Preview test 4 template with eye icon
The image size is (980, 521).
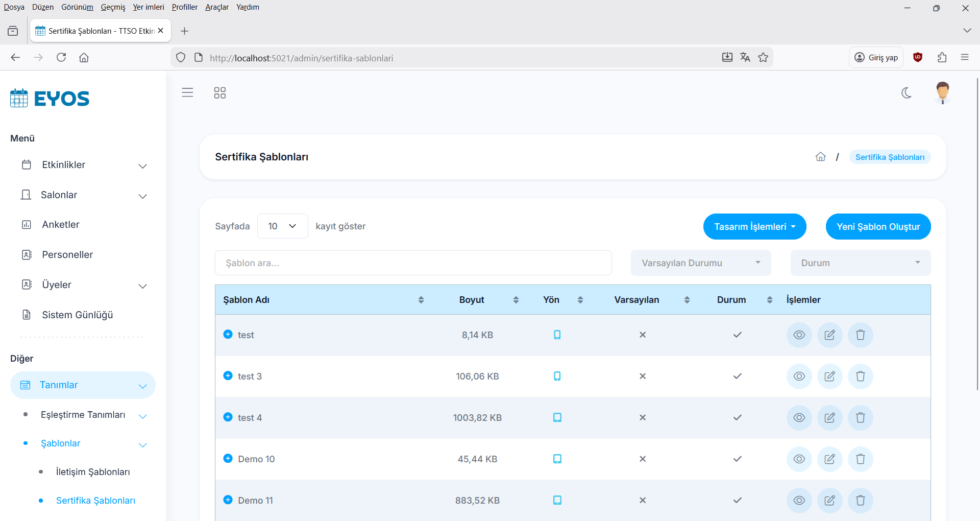(x=799, y=418)
